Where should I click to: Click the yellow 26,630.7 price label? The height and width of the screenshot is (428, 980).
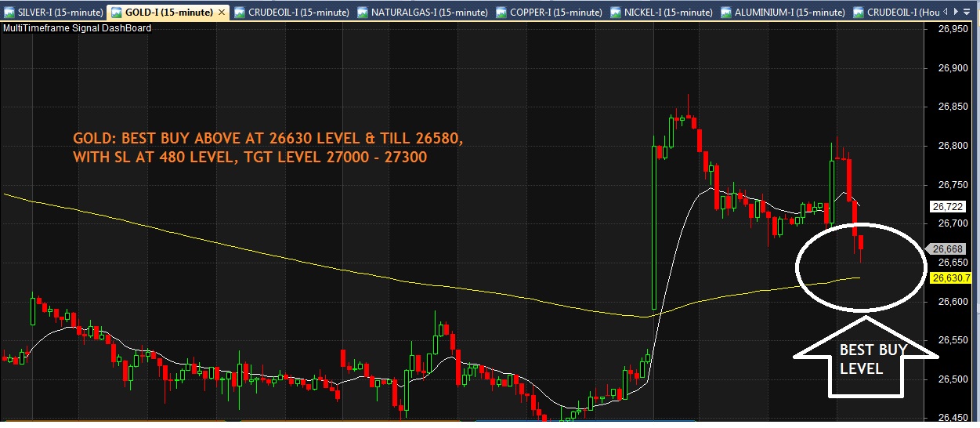point(952,277)
